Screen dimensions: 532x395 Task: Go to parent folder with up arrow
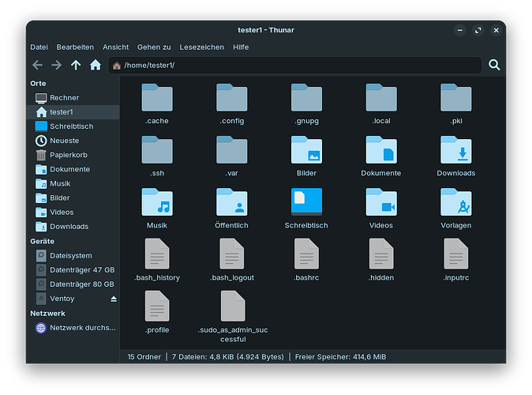pyautogui.click(x=76, y=65)
